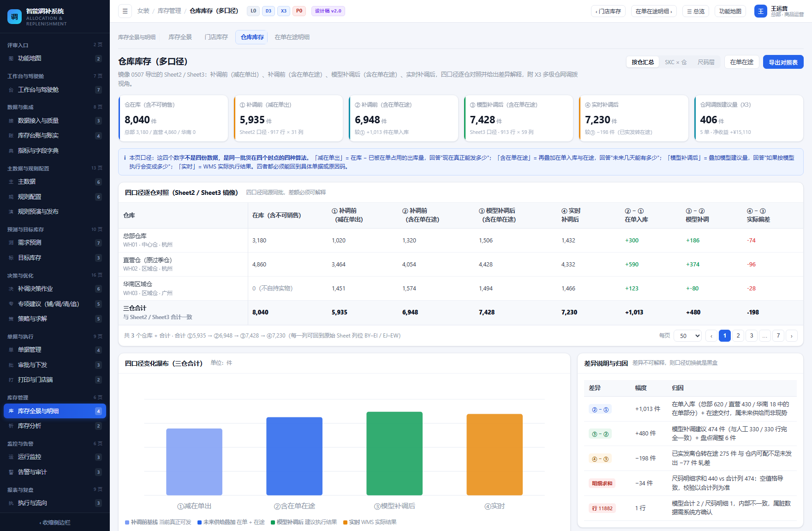Click the icon beside sidebar 单据管理
The image size is (812, 531).
[11, 350]
